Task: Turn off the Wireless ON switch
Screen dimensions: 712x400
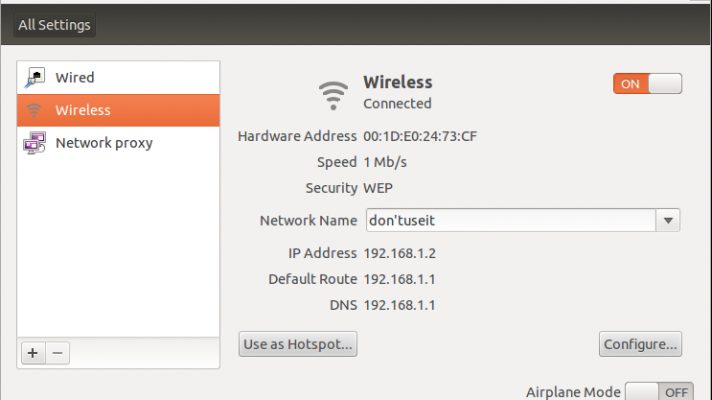Action: coord(647,84)
